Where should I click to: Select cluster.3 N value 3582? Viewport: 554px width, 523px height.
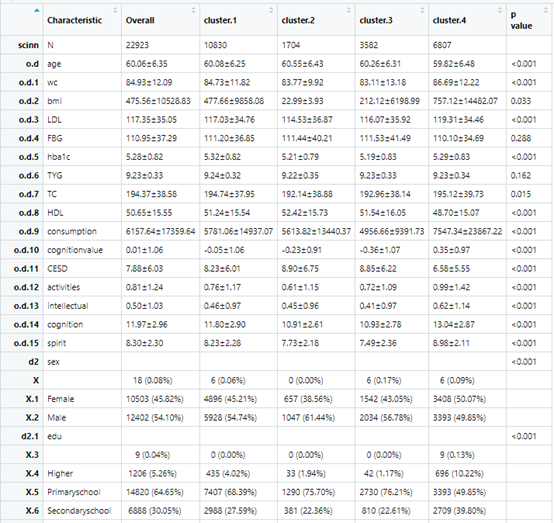click(x=369, y=45)
